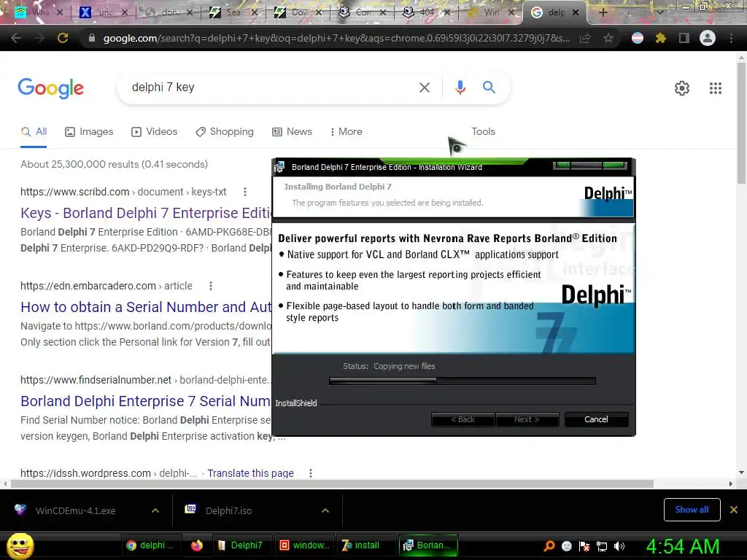The image size is (747, 560).
Task: Switch to Shopping results
Action: point(225,131)
